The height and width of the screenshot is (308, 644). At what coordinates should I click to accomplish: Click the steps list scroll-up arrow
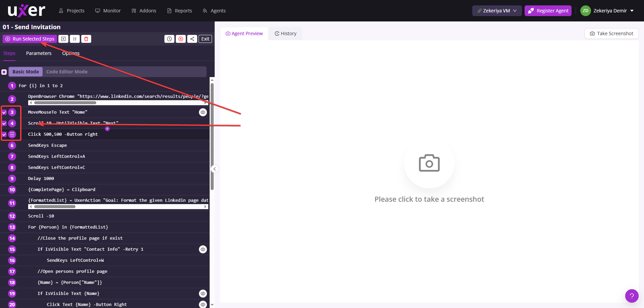212,80
